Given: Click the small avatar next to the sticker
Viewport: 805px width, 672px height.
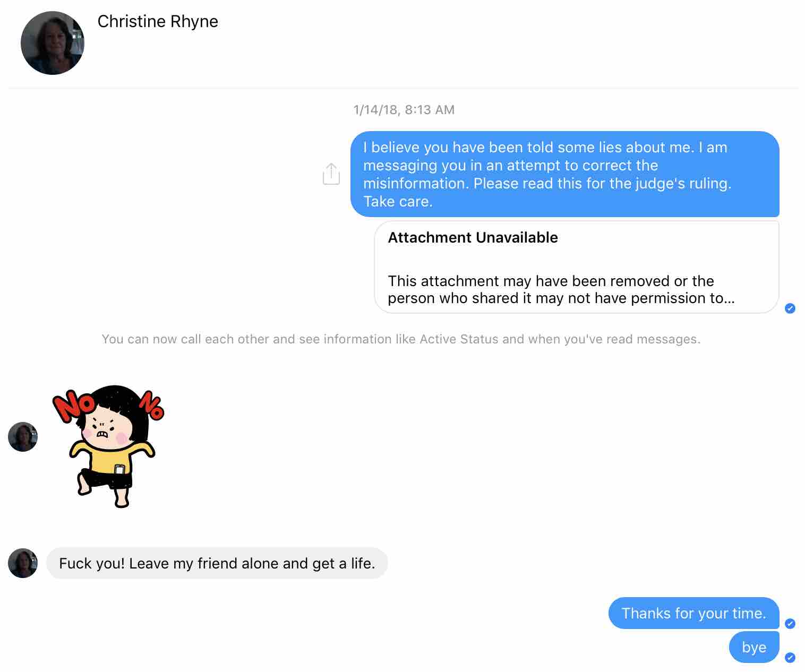Looking at the screenshot, I should pos(23,437).
